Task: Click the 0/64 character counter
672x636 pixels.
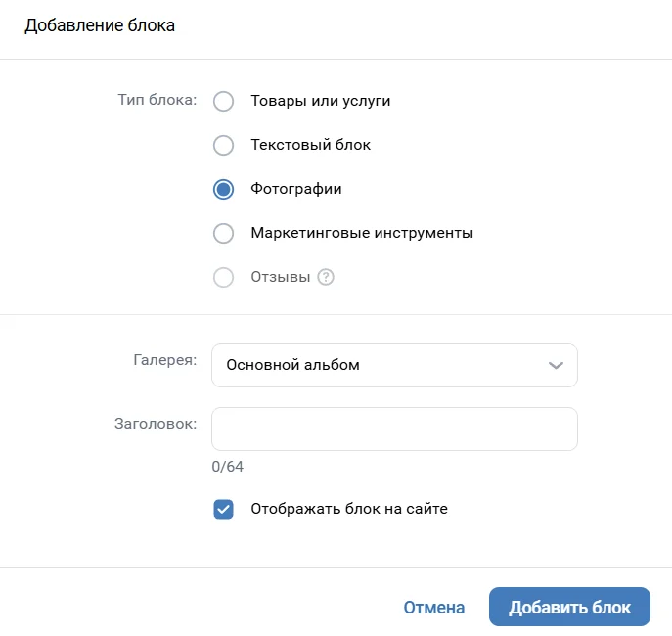Action: 227,467
